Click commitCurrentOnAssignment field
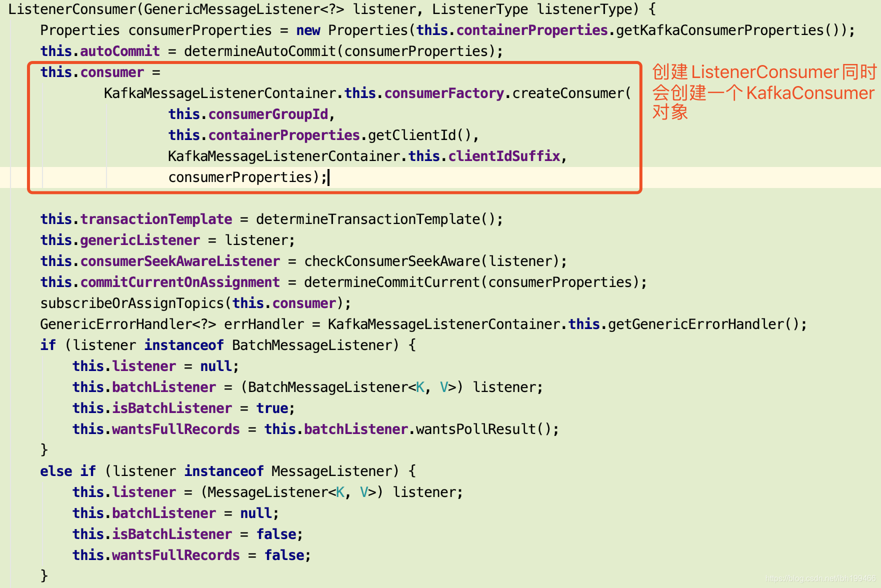This screenshot has width=881, height=588. tap(180, 282)
